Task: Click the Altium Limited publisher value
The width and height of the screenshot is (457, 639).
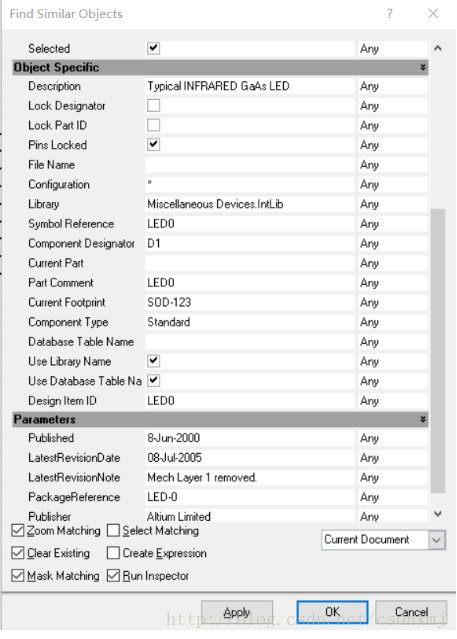Action: 249,516
